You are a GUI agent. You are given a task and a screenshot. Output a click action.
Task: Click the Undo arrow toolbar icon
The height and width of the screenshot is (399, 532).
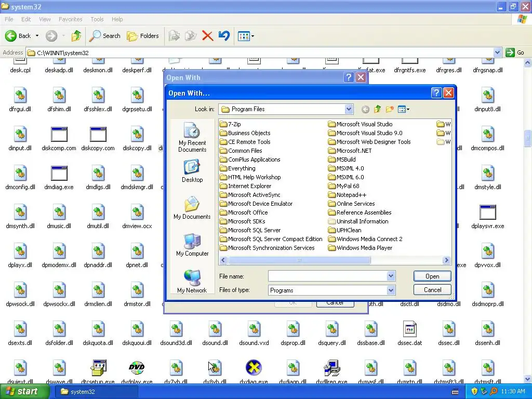point(224,36)
